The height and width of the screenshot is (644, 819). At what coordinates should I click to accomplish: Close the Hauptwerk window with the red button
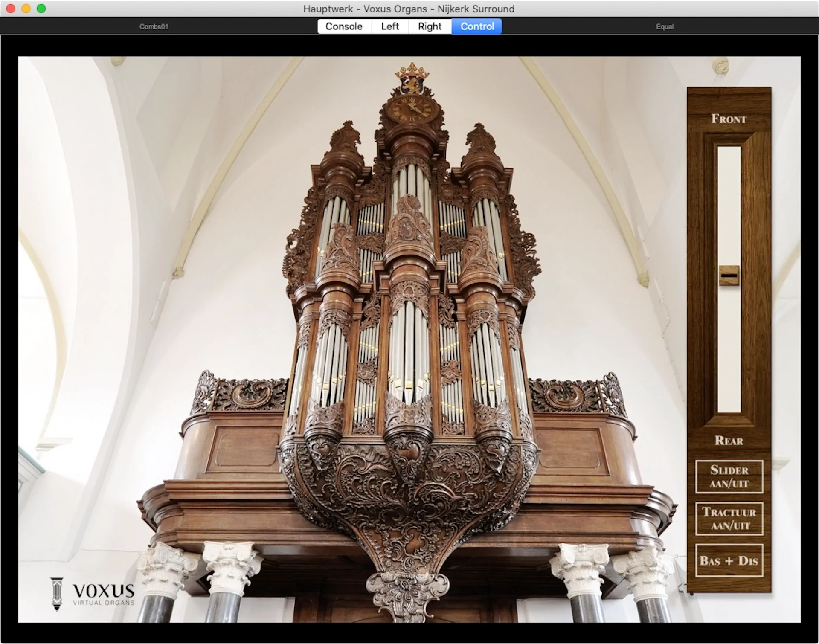click(x=11, y=9)
